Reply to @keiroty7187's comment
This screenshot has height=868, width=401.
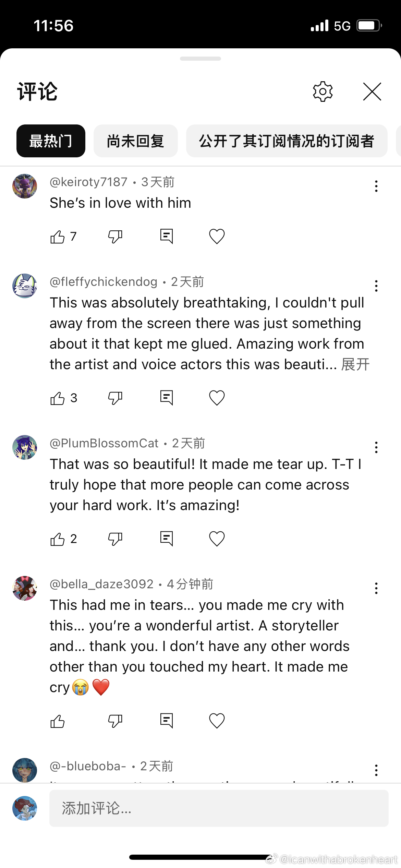[167, 237]
